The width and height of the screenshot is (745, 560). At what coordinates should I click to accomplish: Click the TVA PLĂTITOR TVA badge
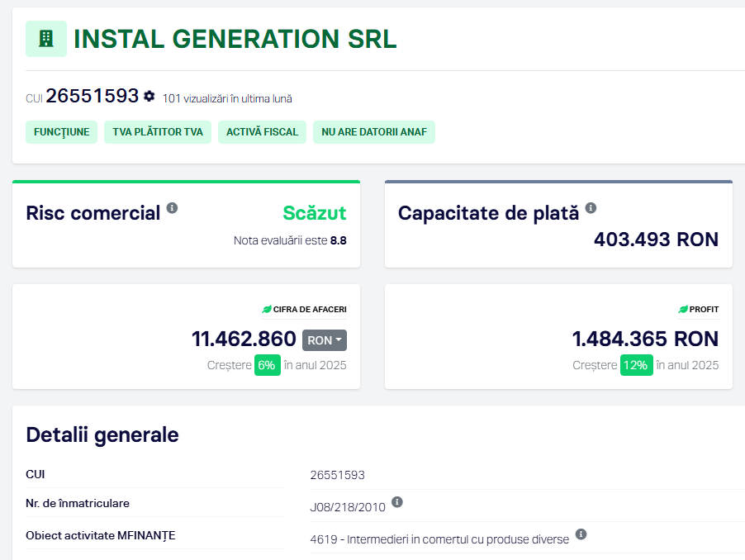pyautogui.click(x=158, y=132)
